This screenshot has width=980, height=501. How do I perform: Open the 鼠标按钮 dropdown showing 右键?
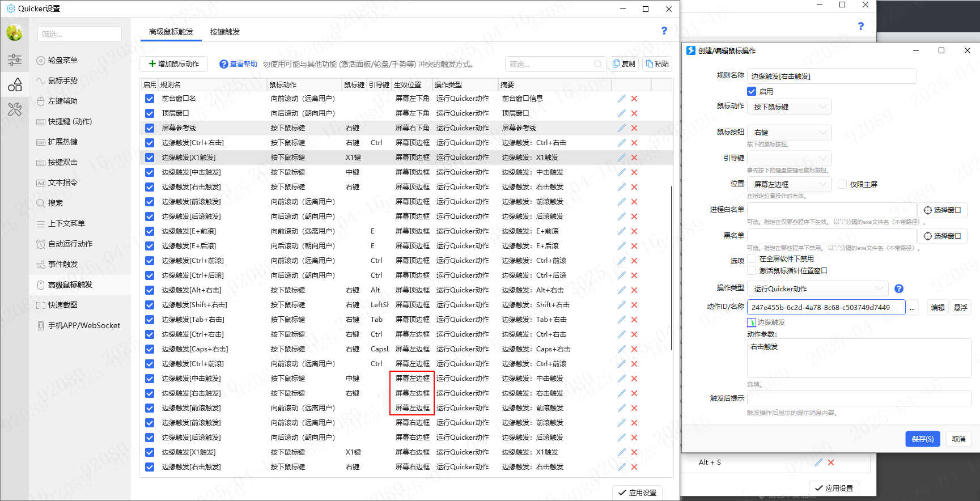point(790,132)
